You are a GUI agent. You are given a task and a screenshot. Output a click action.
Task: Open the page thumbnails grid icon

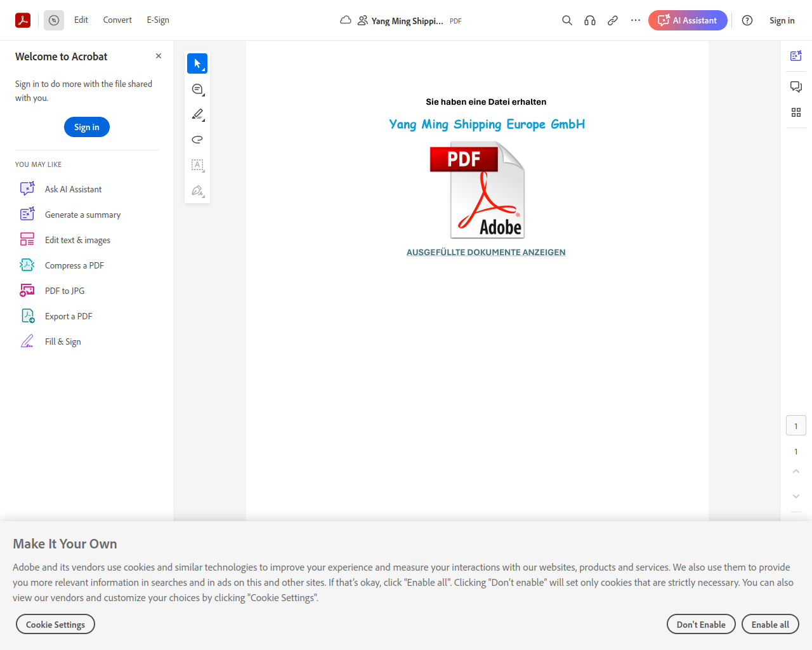point(796,112)
